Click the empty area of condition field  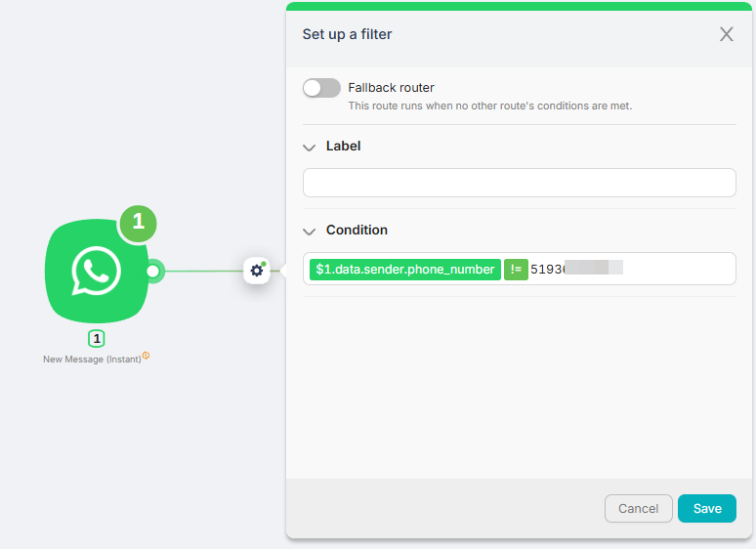click(x=679, y=269)
